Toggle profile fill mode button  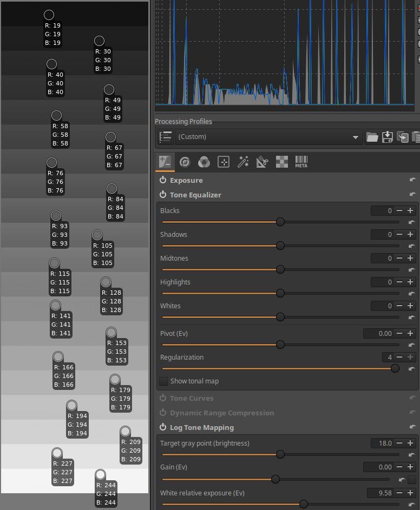(166, 137)
